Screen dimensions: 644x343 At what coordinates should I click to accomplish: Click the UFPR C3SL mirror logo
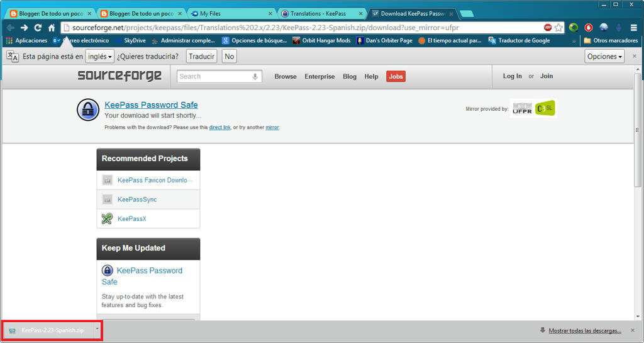533,108
